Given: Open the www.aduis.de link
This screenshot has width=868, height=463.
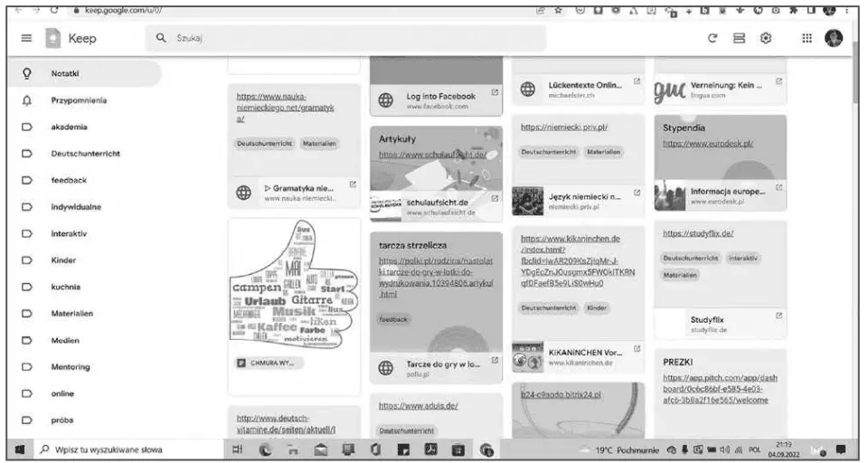Looking at the screenshot, I should point(418,405).
